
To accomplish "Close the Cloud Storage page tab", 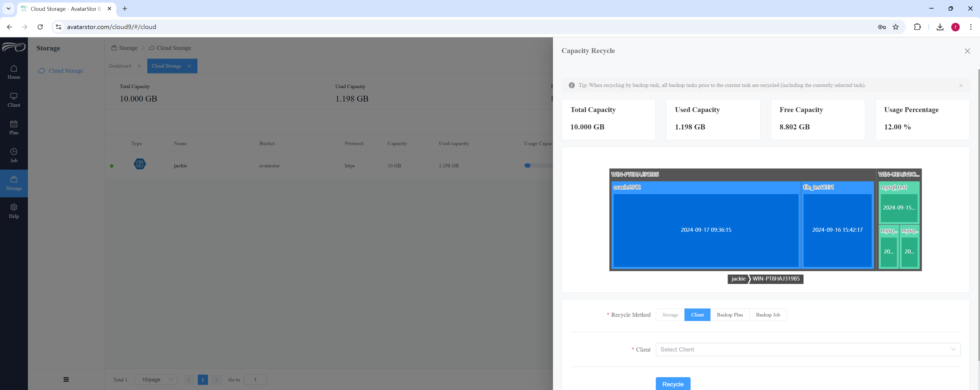I will (189, 66).
